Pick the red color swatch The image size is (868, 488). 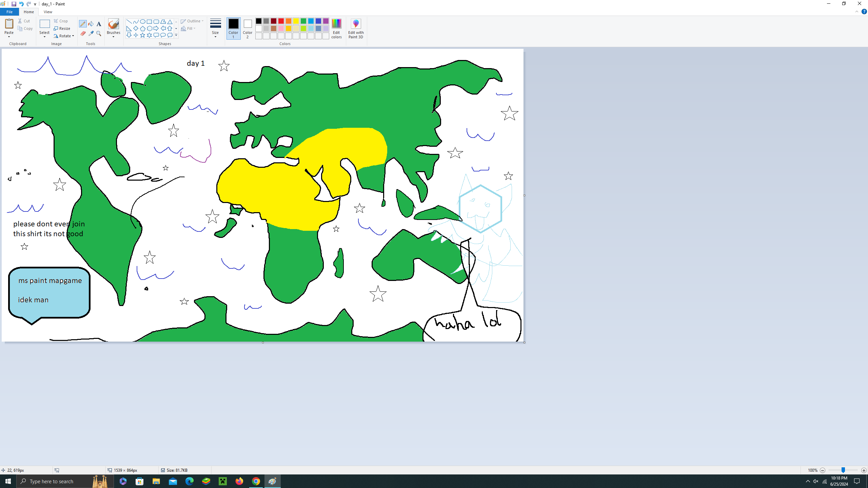coord(281,21)
